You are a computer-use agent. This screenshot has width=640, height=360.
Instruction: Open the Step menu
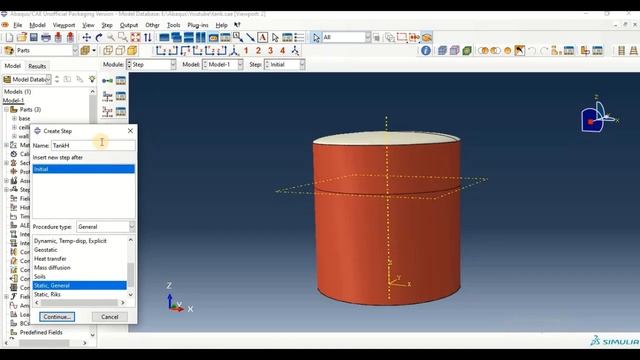107,25
